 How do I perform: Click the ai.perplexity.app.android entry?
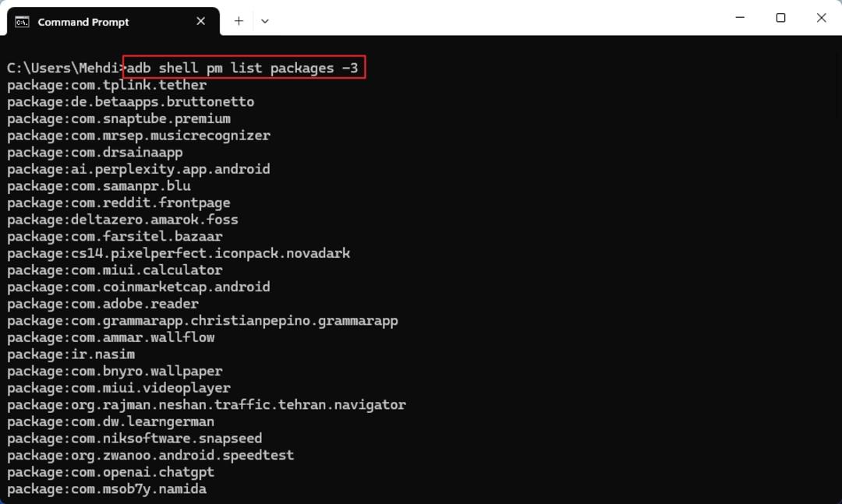pos(139,169)
